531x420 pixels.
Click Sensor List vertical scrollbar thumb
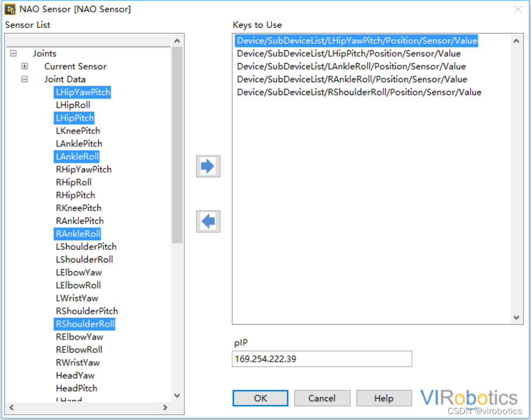tap(177, 145)
